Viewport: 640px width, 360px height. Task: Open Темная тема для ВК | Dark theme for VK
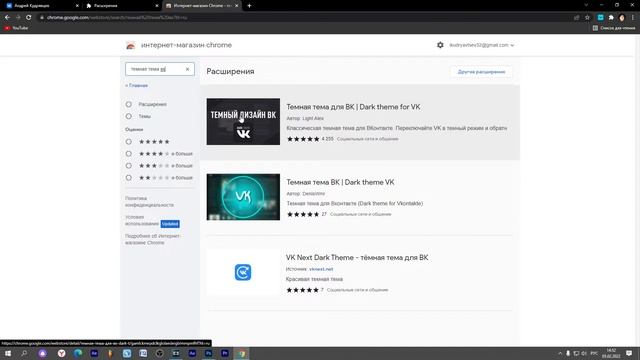coord(353,107)
